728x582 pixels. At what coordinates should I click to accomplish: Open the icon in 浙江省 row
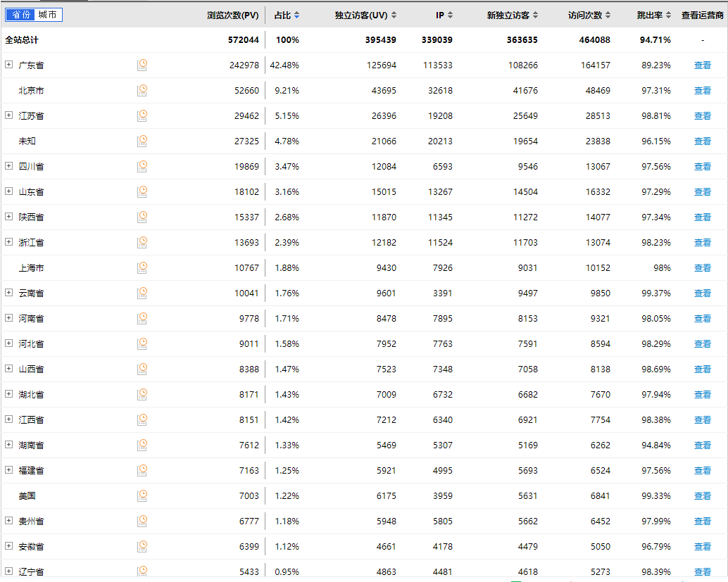coord(142,242)
